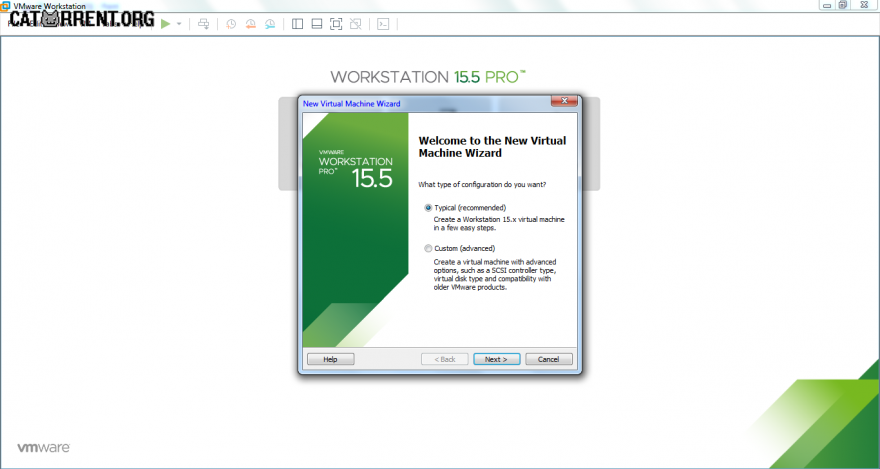Image resolution: width=880 pixels, height=469 pixels.
Task: Click 'Welcome to the New Virtual Machine Wizard' heading
Action: [492, 146]
